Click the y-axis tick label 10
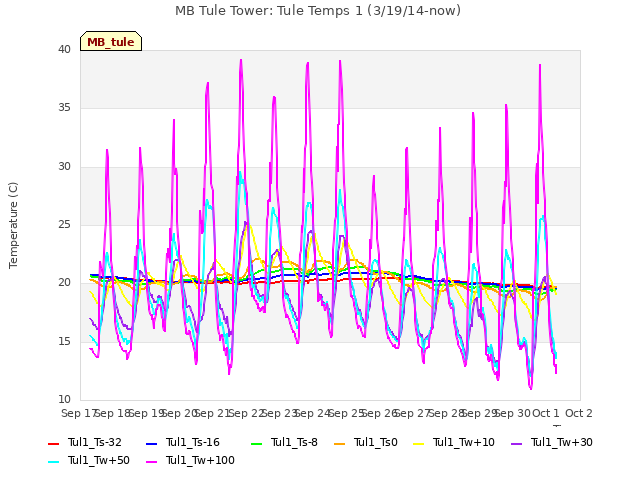 pos(64,400)
